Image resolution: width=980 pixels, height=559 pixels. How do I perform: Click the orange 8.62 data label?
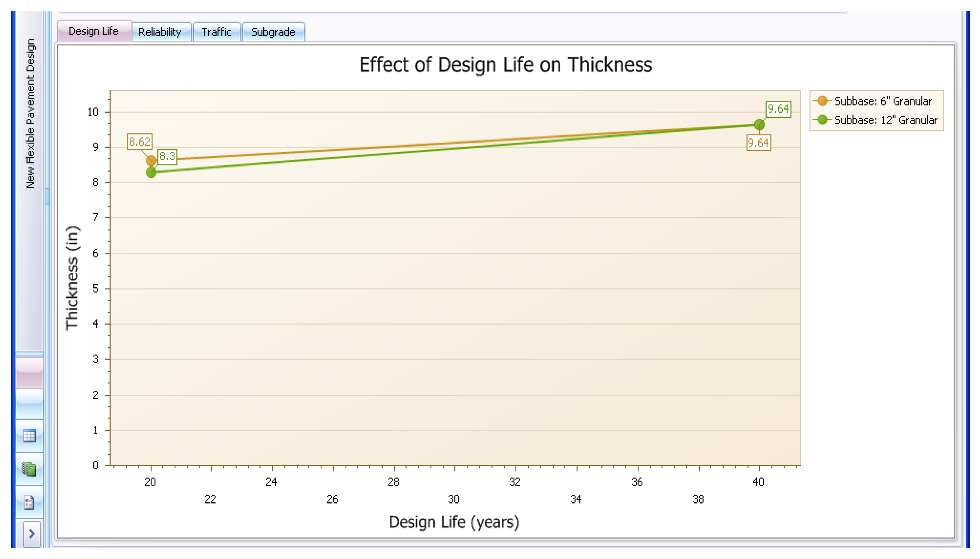[139, 142]
